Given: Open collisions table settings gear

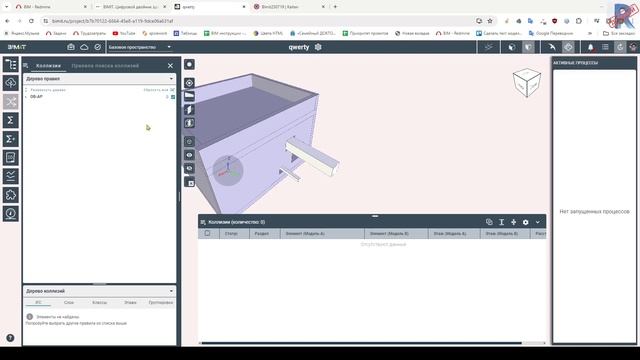Looking at the screenshot, I should (526, 222).
